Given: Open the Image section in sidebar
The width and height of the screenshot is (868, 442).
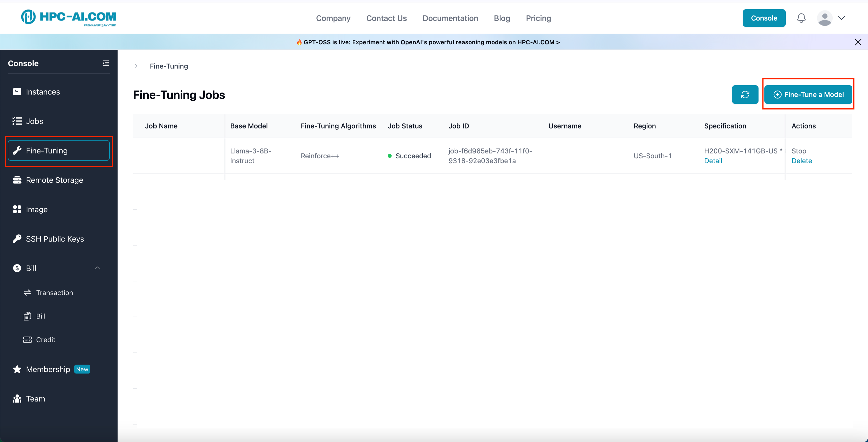Looking at the screenshot, I should pos(36,209).
